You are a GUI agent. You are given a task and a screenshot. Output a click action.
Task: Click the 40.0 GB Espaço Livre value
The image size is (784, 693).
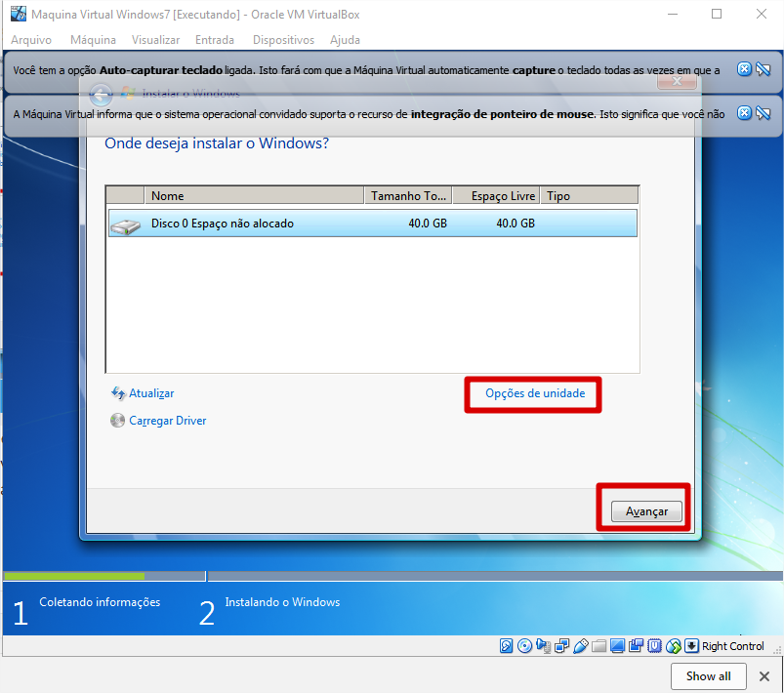(516, 223)
